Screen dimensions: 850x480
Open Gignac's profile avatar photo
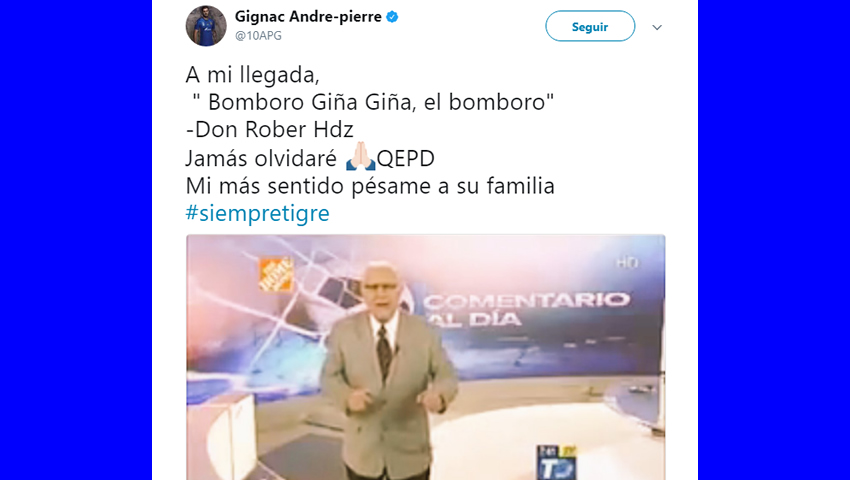pyautogui.click(x=206, y=26)
